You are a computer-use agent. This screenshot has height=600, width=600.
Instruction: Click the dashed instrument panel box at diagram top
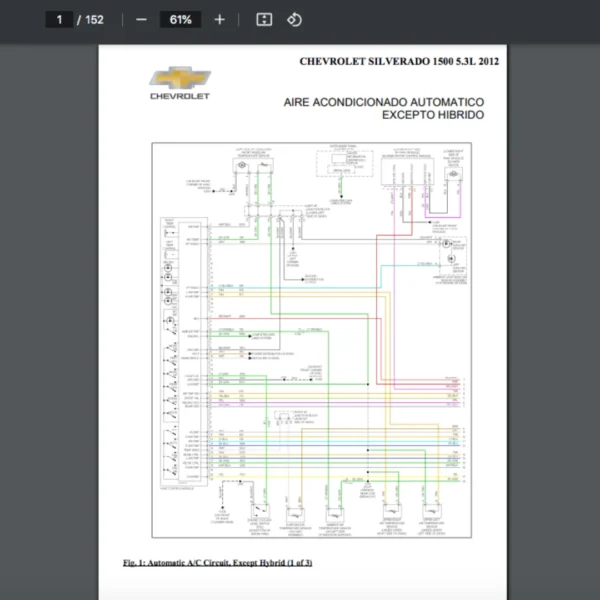342,162
